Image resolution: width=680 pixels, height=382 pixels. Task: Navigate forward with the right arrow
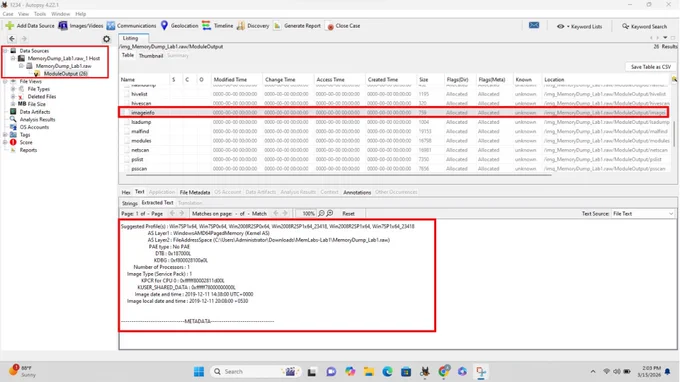click(x=24, y=39)
